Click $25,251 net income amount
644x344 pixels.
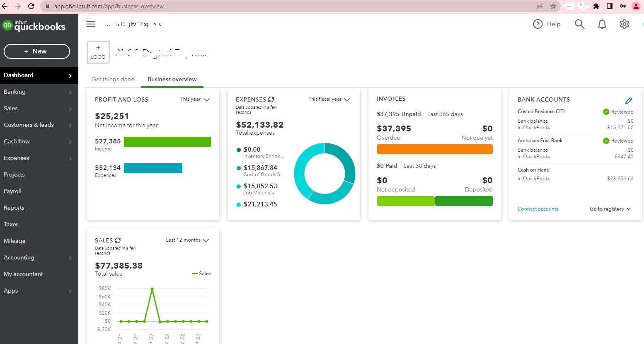pyautogui.click(x=112, y=116)
